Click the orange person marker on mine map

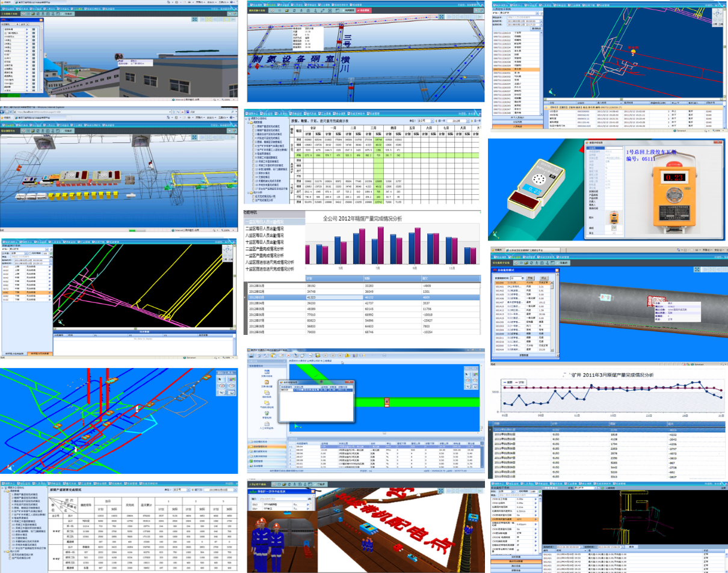[x=632, y=52]
